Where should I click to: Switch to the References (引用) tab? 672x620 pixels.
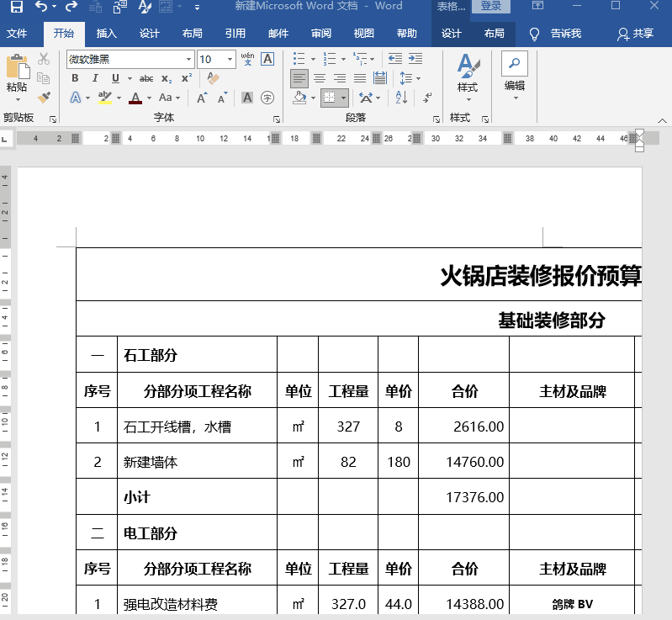click(235, 34)
